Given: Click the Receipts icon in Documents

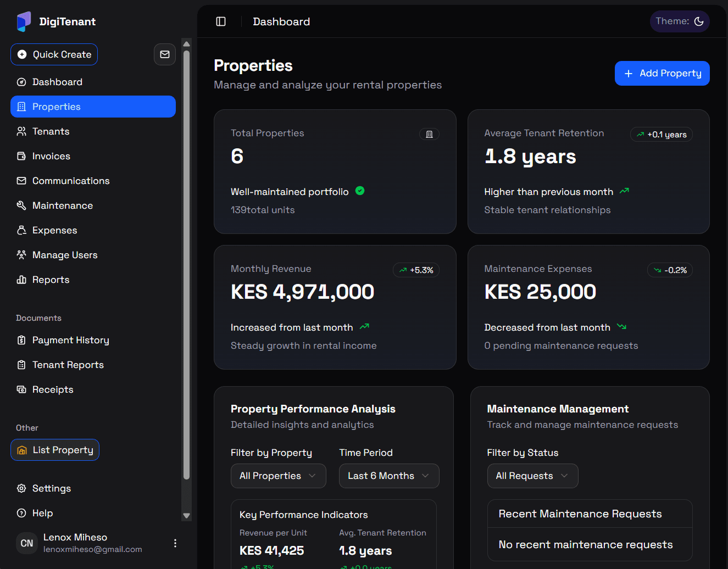Looking at the screenshot, I should 21,389.
